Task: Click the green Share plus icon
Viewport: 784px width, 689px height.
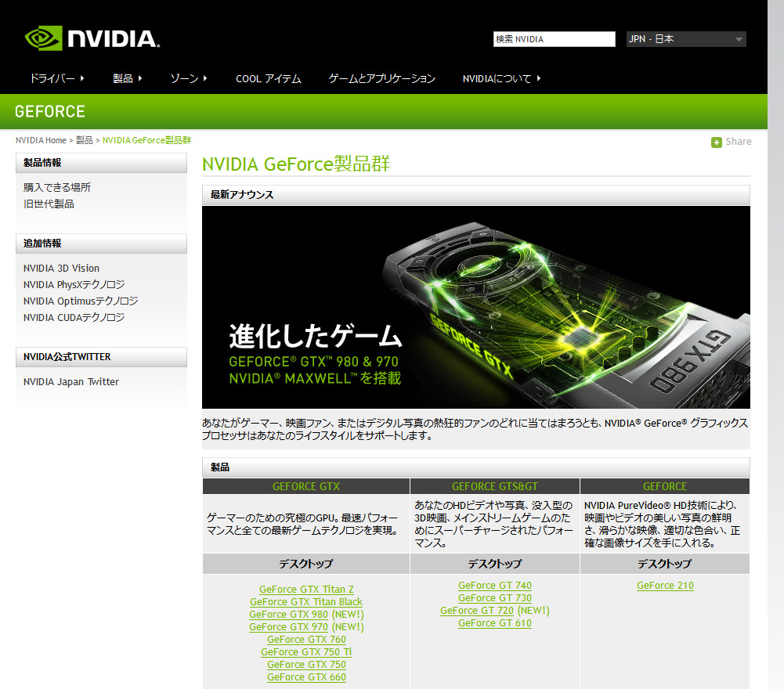Action: (716, 142)
